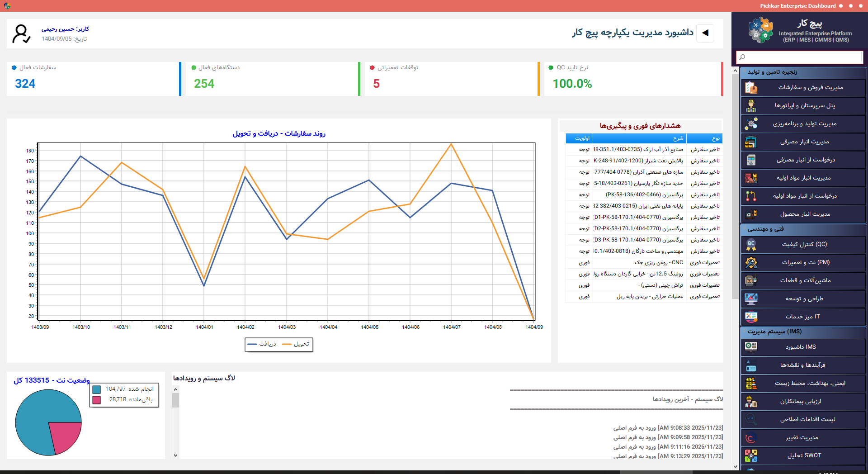
Task: Open the machinery and parts (ماشین‌آلات و قطعات) icon
Action: (x=751, y=280)
